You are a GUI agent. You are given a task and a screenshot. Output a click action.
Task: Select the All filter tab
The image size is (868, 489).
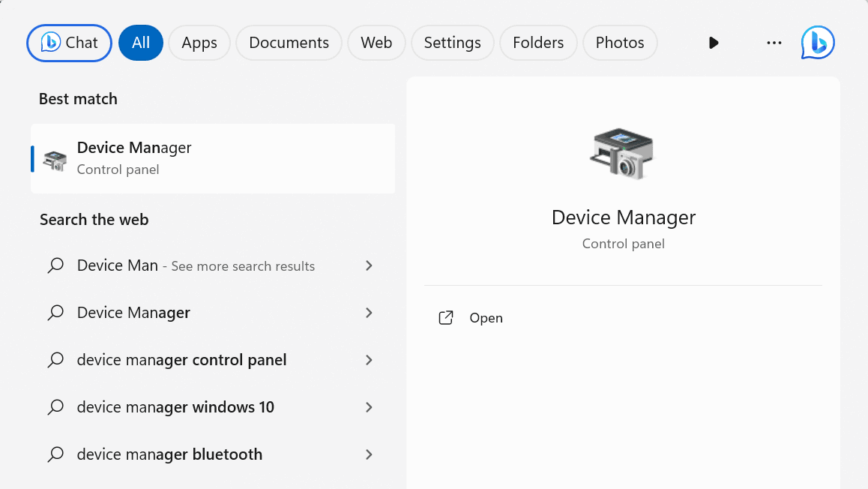141,43
